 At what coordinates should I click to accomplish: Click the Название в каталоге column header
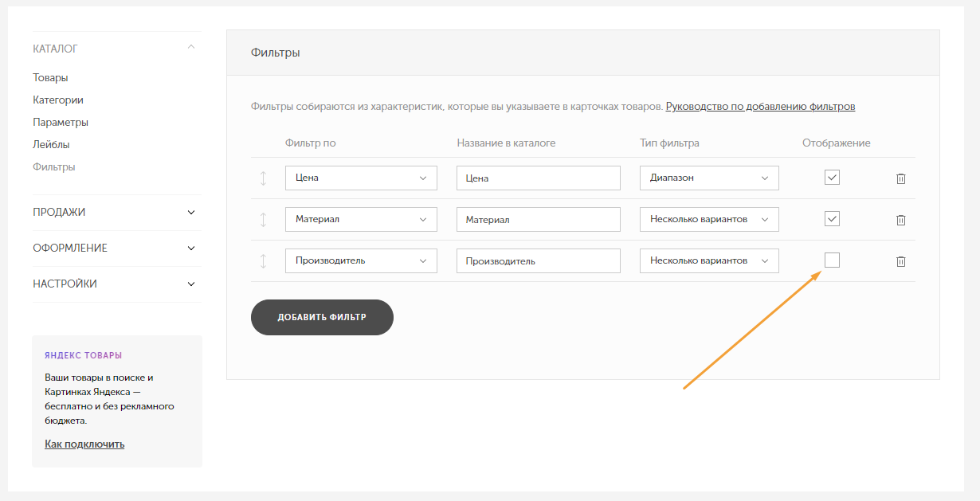(x=506, y=143)
